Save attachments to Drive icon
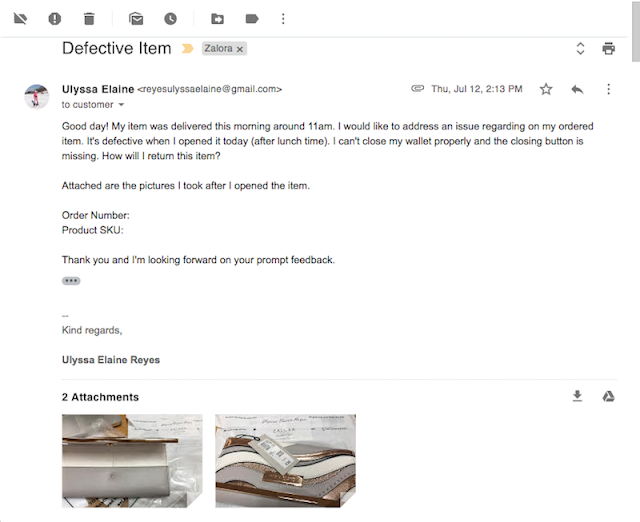 coord(608,396)
